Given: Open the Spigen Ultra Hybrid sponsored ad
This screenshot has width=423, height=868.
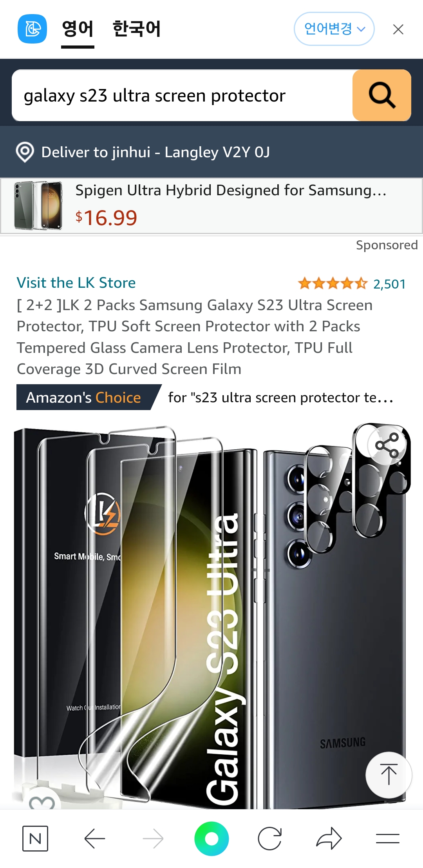Looking at the screenshot, I should pyautogui.click(x=211, y=206).
